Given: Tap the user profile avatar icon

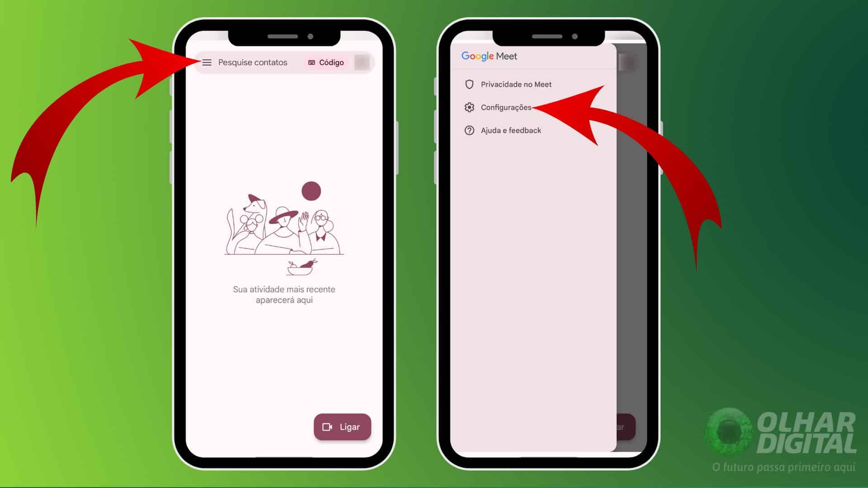Looking at the screenshot, I should pos(361,62).
